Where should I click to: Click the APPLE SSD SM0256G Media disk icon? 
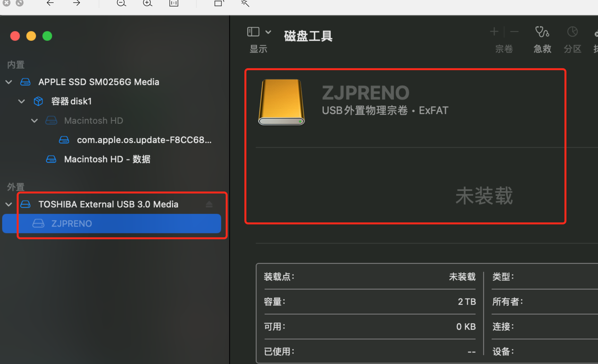(25, 82)
